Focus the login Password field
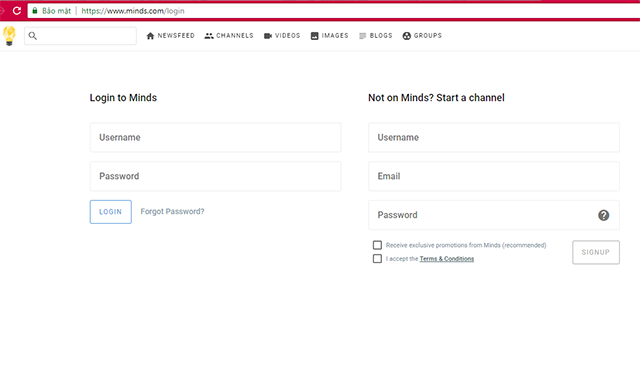Viewport: 640px width, 389px height. click(x=216, y=176)
